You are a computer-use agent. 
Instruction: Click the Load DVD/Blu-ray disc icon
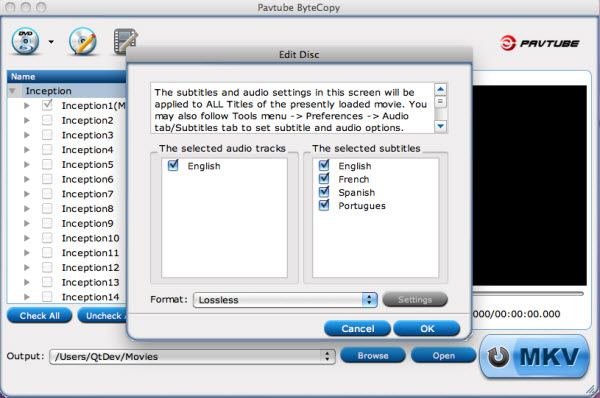coord(25,41)
